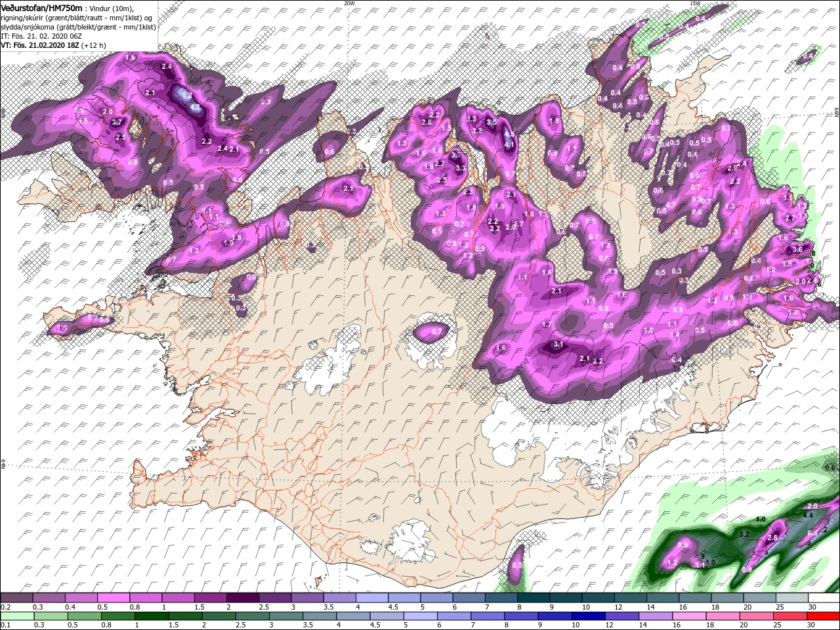Click the light gray 25 swatch in the upper legend row
Screen dimensions: 840x630
(x=791, y=598)
